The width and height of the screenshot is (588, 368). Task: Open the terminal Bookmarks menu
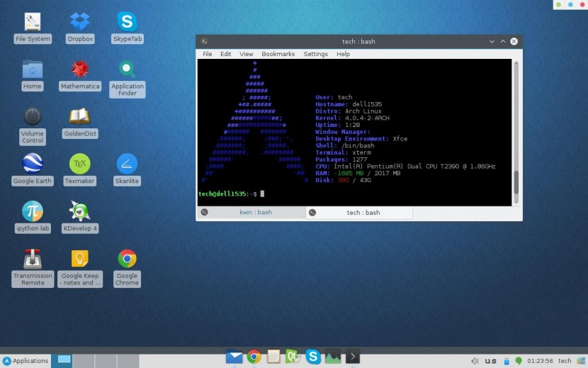(278, 54)
